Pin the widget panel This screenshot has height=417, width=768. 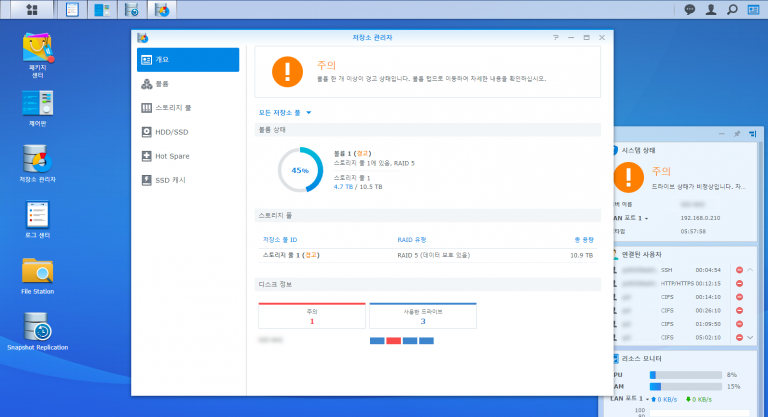[x=737, y=134]
